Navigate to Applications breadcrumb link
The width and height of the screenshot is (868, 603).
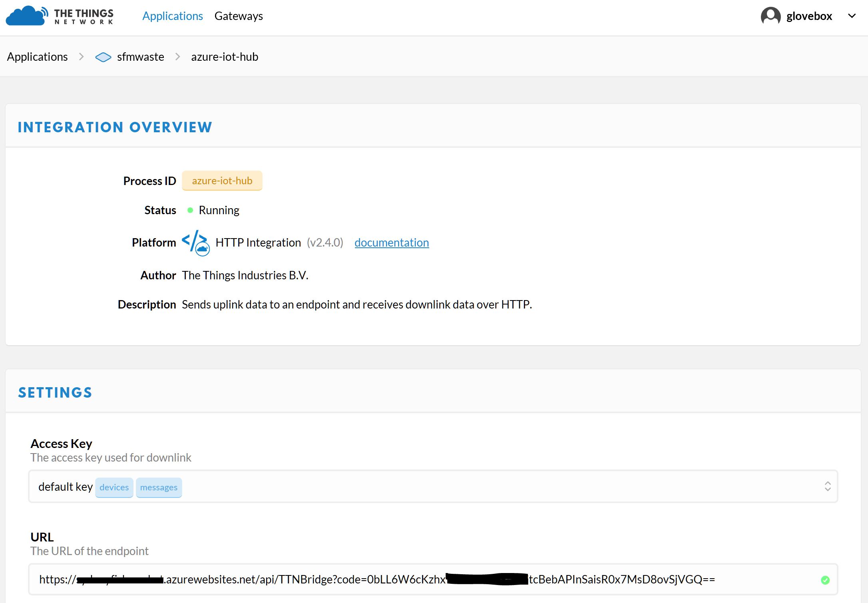pyautogui.click(x=38, y=57)
